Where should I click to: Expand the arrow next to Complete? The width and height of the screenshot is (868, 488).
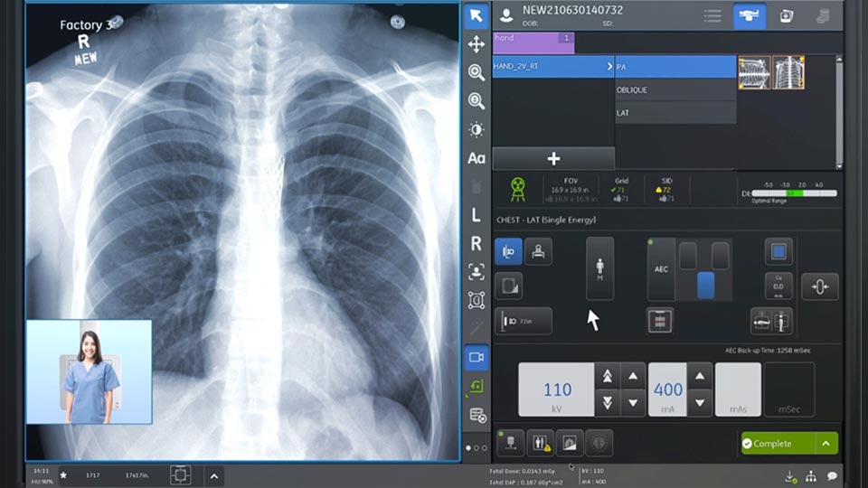click(x=826, y=443)
